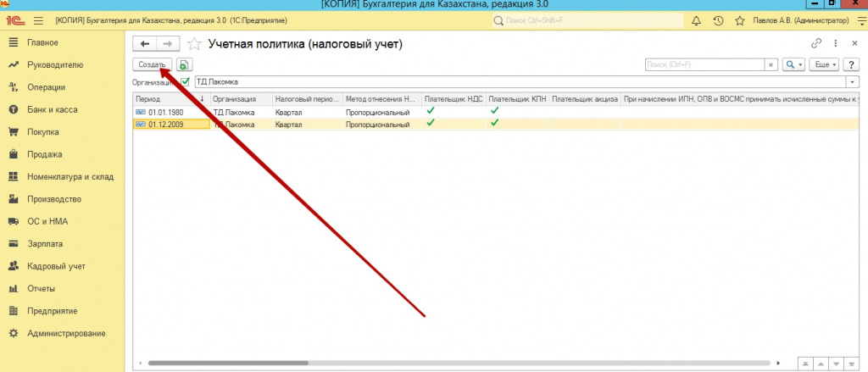868x372 pixels.
Task: Click НДС checkmark in the 01.01.1980 row
Action: click(431, 111)
